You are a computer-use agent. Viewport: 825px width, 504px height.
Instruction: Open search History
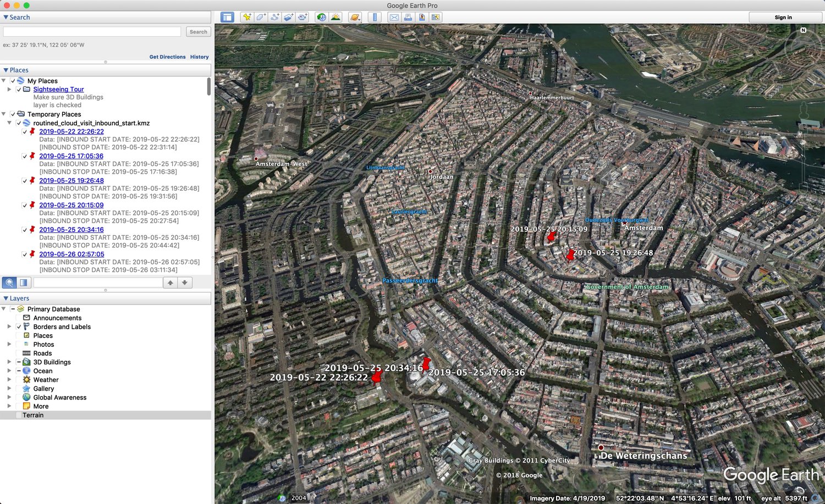(200, 57)
